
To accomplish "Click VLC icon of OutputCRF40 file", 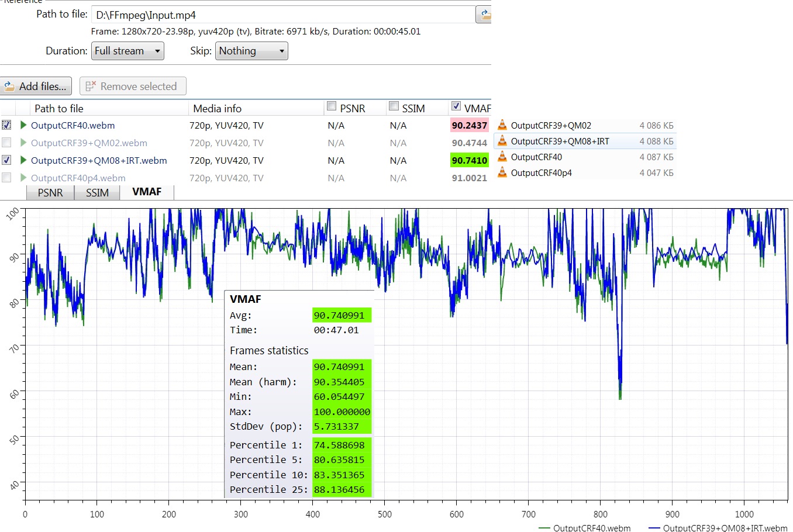I will pyautogui.click(x=502, y=157).
